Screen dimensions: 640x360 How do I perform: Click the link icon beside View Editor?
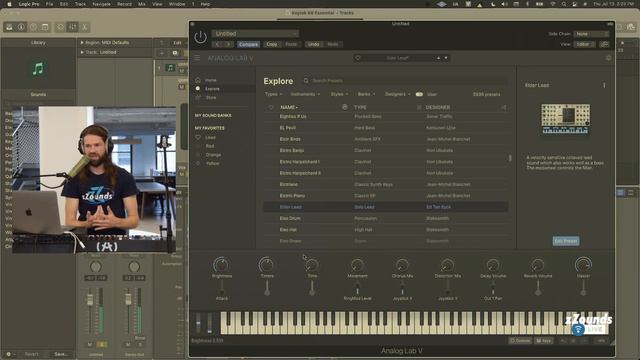tap(604, 44)
